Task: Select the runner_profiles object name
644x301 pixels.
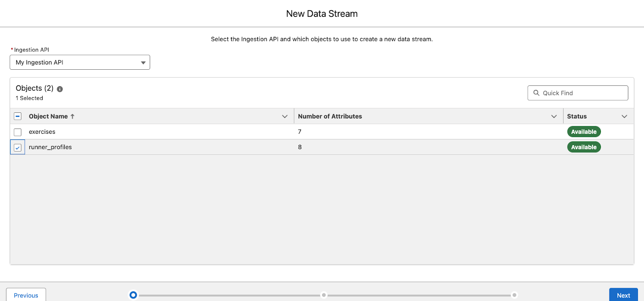Action: [50, 147]
